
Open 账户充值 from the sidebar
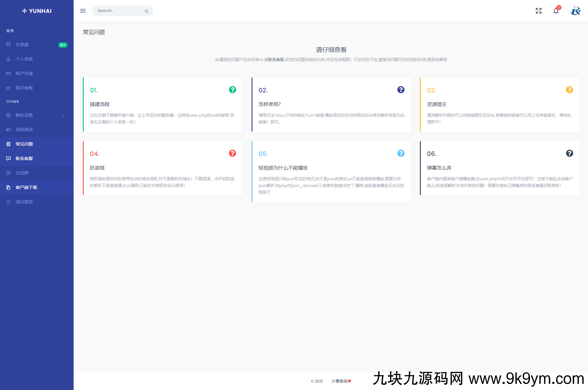24,73
